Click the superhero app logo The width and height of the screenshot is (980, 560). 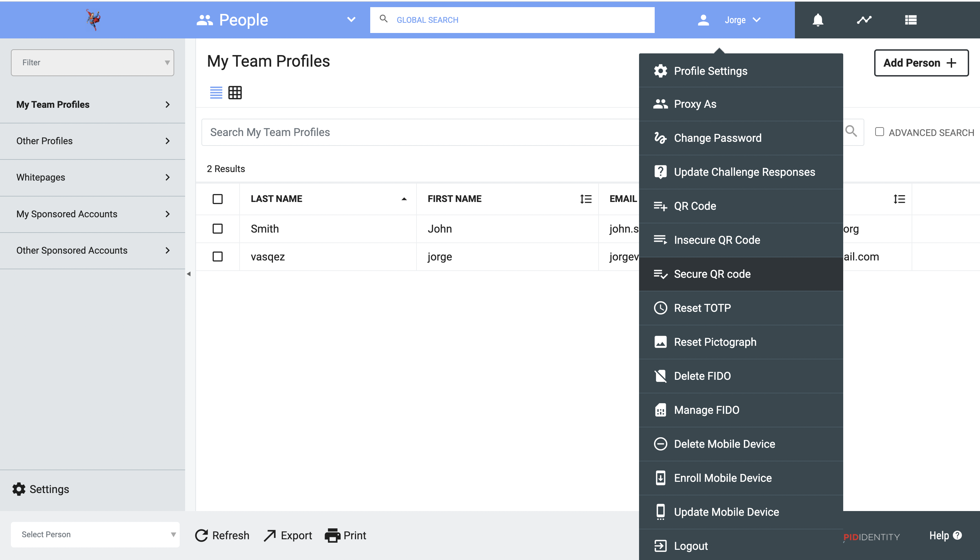click(93, 20)
